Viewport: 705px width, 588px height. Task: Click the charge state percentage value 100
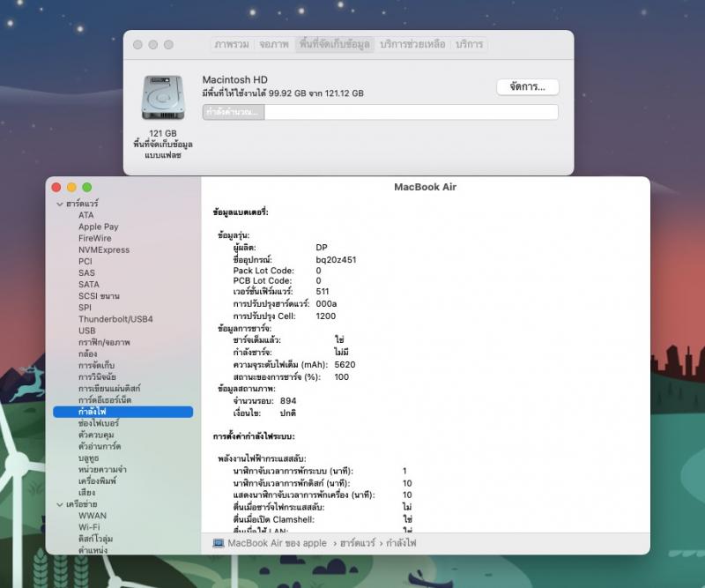342,377
